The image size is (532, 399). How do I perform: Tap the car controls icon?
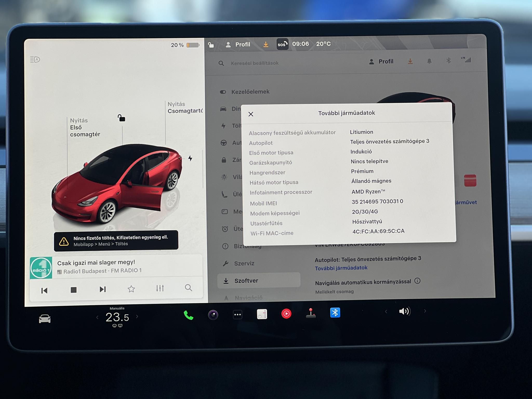[45, 318]
